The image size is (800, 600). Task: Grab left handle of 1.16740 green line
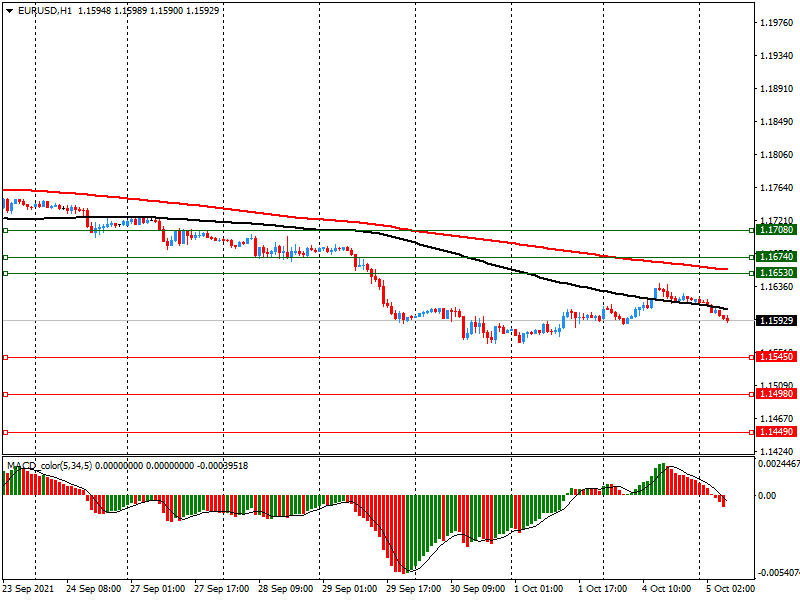tap(6, 257)
